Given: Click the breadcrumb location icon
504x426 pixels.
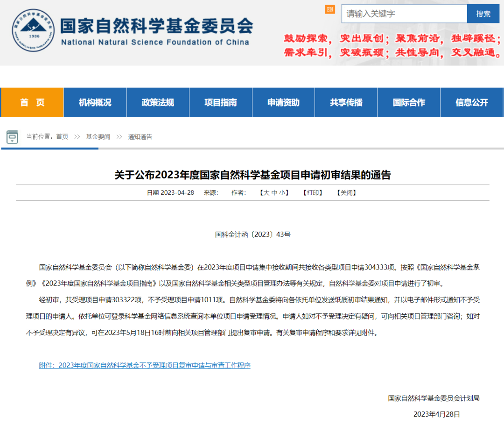Looking at the screenshot, I should 12,137.
